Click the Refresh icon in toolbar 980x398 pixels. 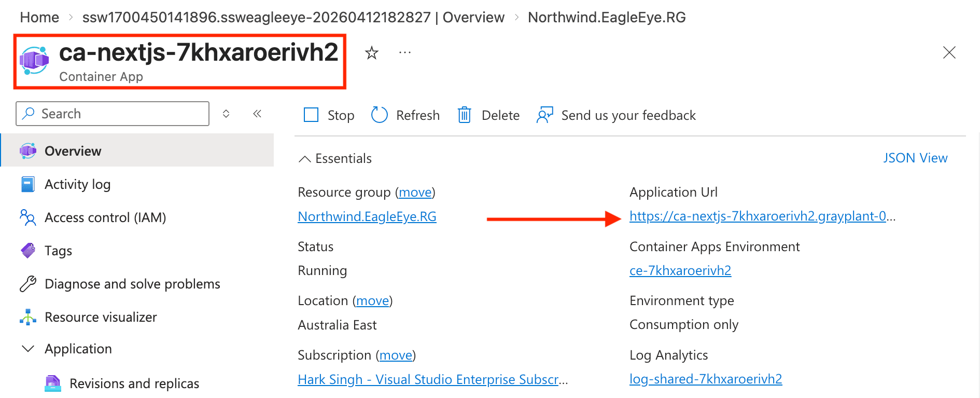pos(380,115)
